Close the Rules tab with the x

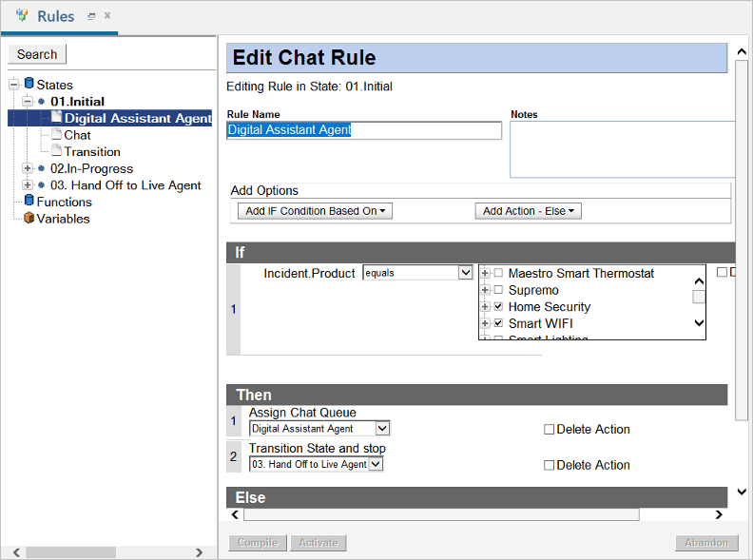click(107, 16)
